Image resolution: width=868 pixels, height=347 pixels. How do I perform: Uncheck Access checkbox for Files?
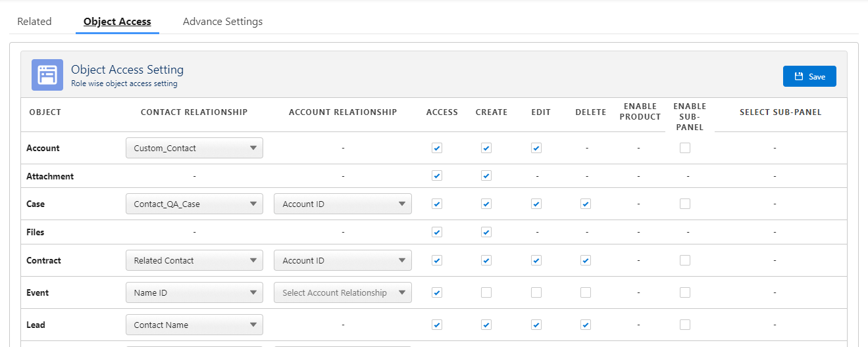pos(437,232)
